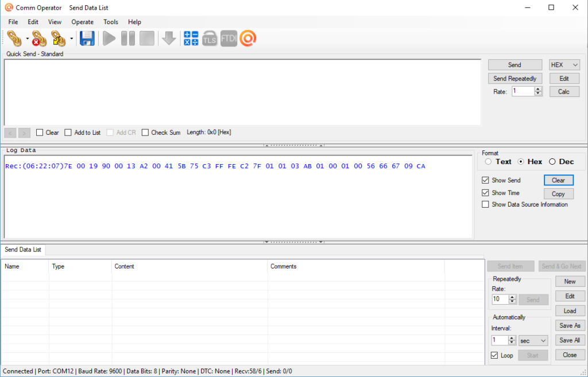Screen dimensions: 588x377
Task: Open the blue calculator tool icon
Action: coord(191,38)
